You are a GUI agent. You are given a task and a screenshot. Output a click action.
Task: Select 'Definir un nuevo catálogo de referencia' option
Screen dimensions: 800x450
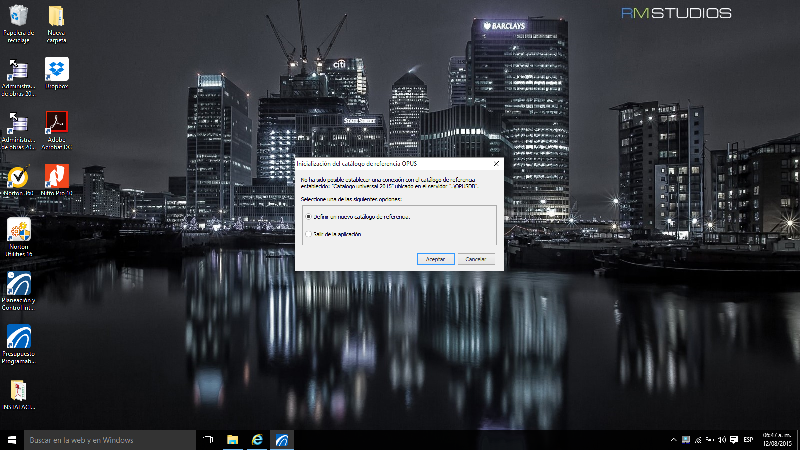307,216
